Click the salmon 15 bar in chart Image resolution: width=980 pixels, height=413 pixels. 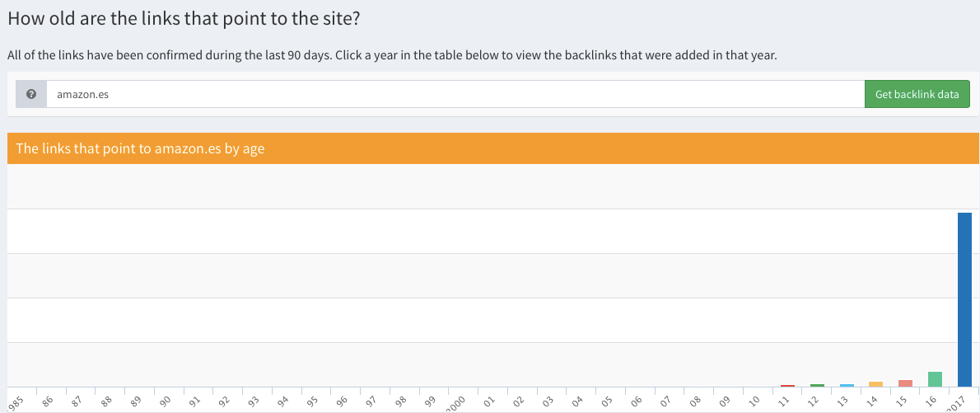click(905, 382)
